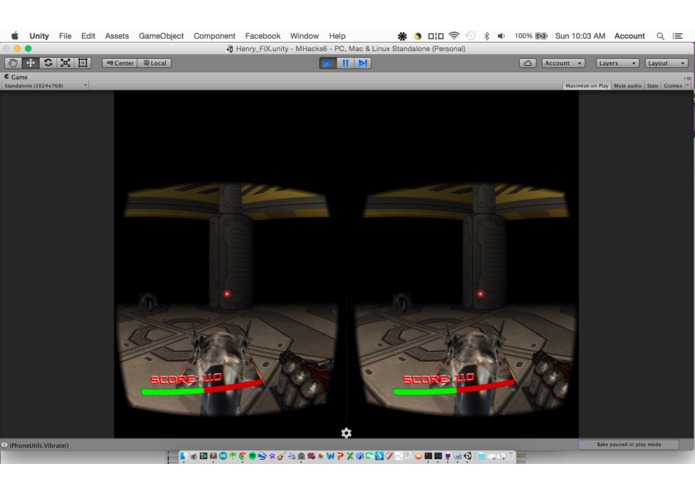Advance one frame with Step button
Viewport: 695px width, 494px height.
pyautogui.click(x=363, y=63)
